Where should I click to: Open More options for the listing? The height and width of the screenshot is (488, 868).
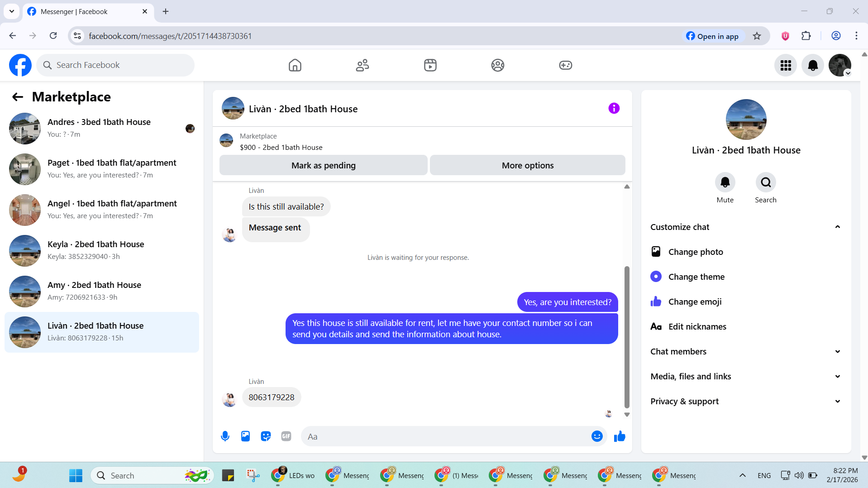point(527,165)
